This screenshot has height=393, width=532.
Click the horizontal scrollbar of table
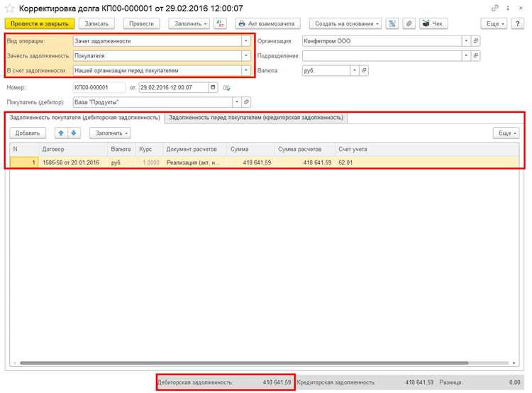point(244,362)
